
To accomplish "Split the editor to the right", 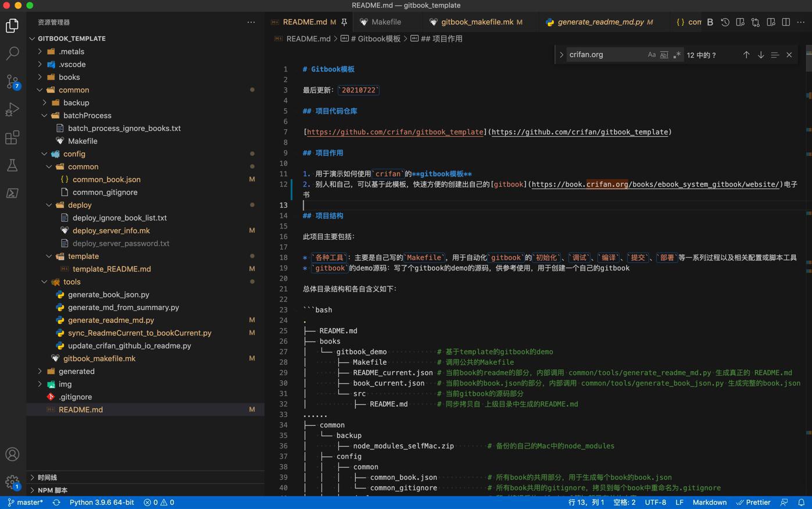I will click(x=786, y=22).
